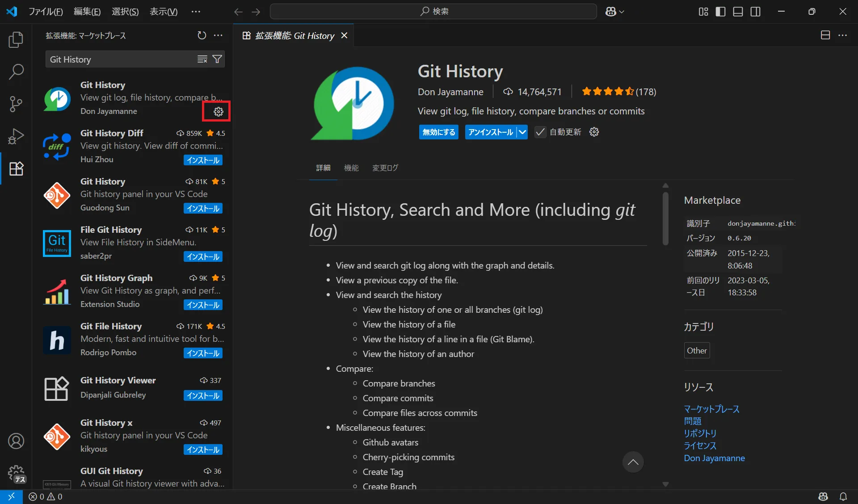Open the extensions filter funnel

(217, 59)
